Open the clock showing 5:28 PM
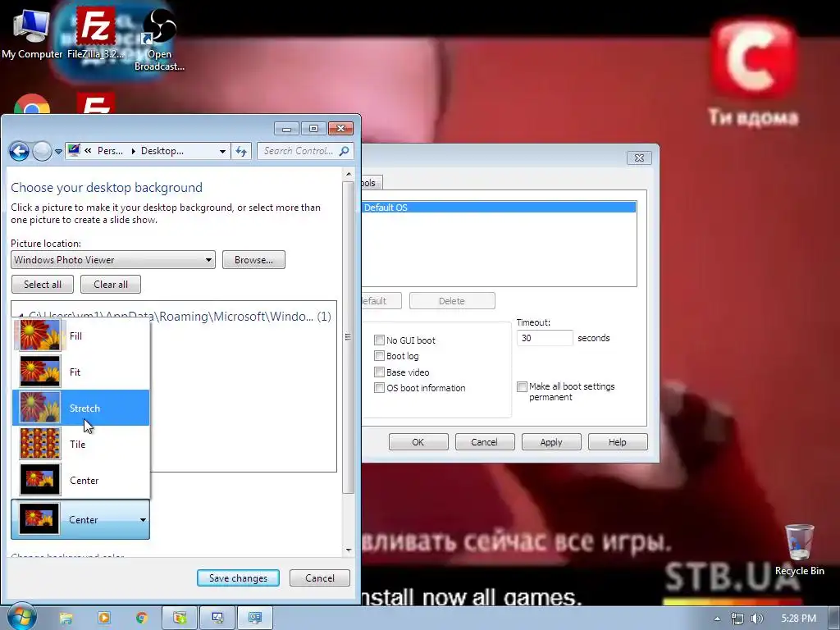Image resolution: width=840 pixels, height=630 pixels. 798,619
